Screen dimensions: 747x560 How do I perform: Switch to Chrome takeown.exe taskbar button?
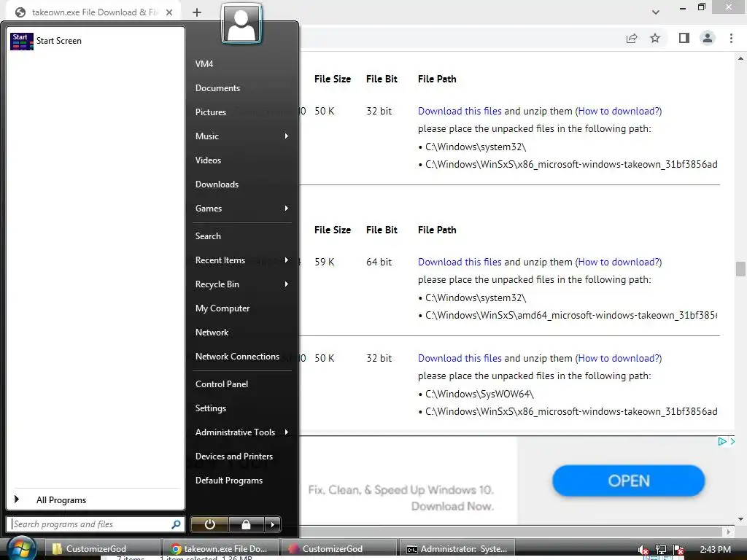(x=220, y=548)
